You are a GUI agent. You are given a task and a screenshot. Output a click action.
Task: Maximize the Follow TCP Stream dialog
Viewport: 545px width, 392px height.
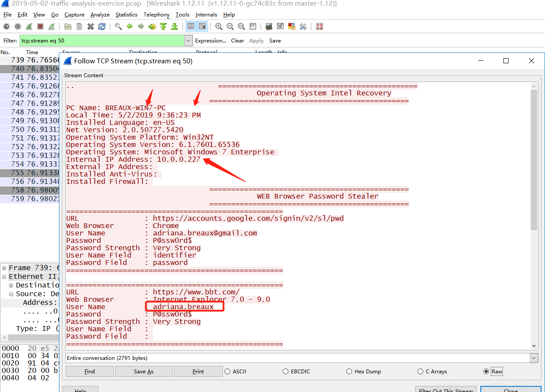(506, 61)
